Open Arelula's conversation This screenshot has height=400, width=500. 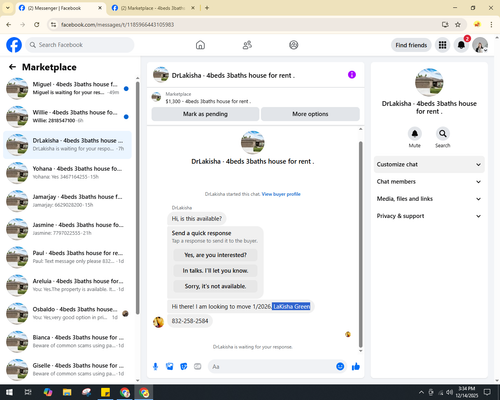pos(68,285)
